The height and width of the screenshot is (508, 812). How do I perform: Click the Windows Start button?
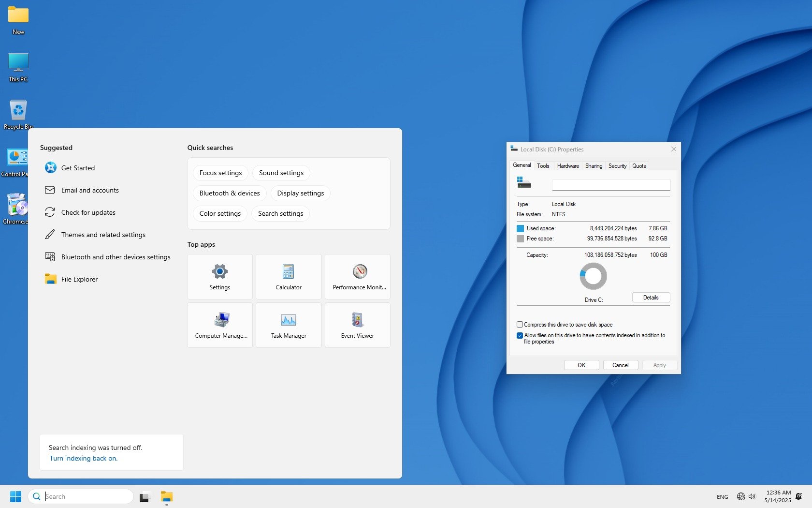15,497
